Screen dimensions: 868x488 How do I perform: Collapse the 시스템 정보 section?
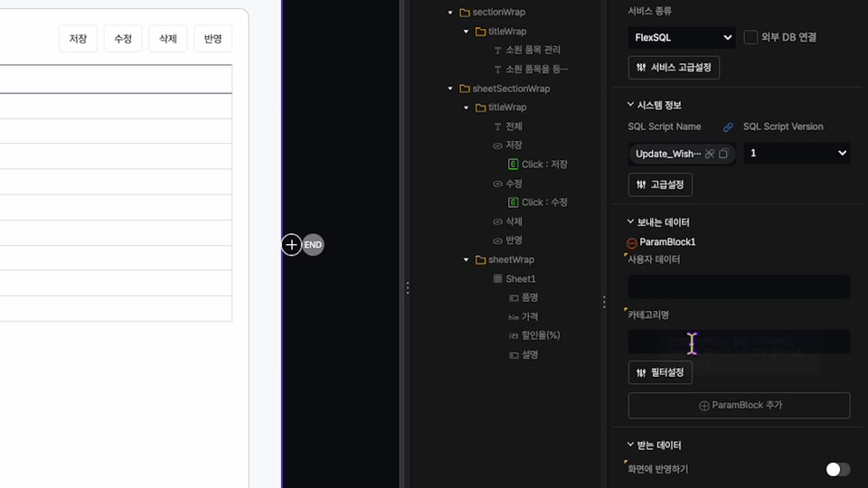tap(630, 105)
